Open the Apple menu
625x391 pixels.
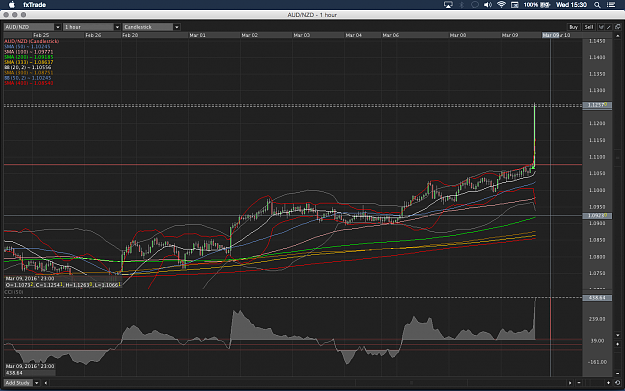[12, 5]
